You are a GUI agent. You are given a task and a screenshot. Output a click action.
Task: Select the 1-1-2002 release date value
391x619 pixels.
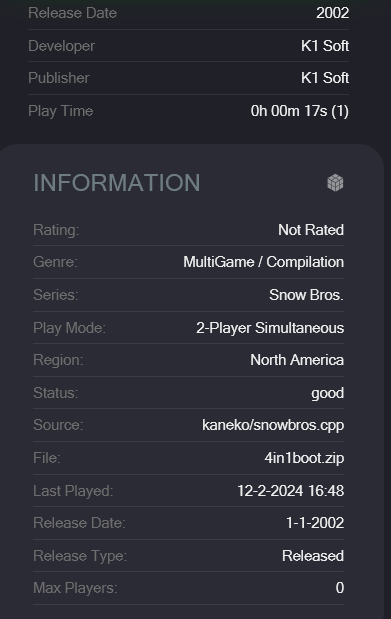coord(315,523)
